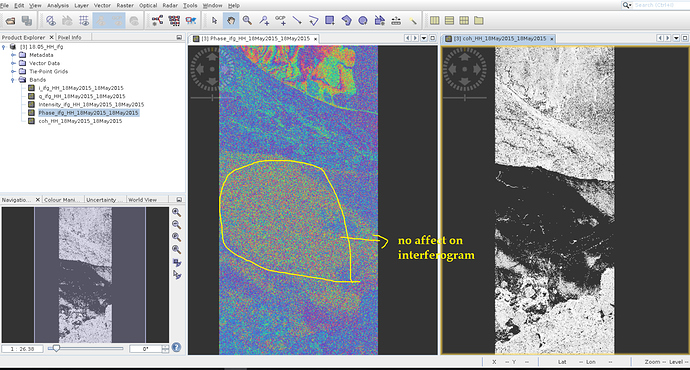Collapse the Bands folder node
690x370 pixels.
(x=13, y=80)
